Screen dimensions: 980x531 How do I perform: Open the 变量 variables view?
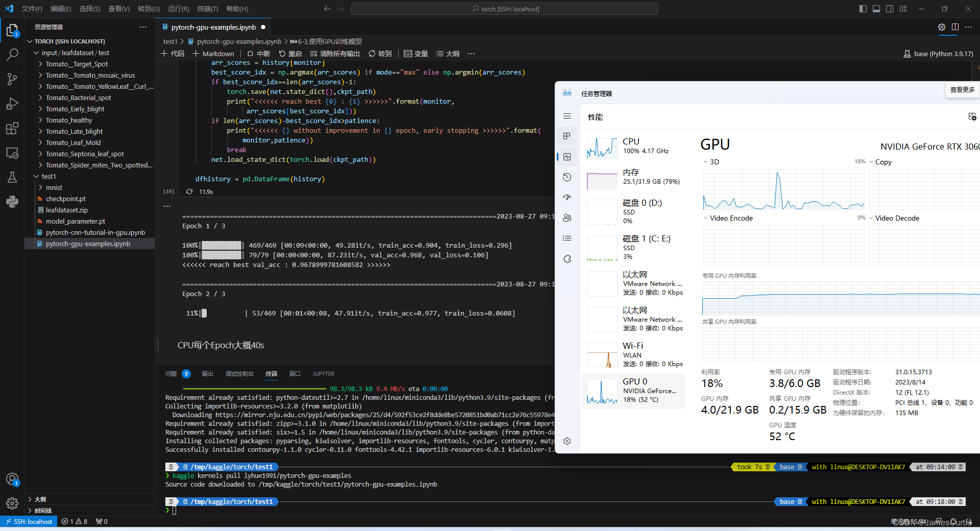click(x=416, y=54)
